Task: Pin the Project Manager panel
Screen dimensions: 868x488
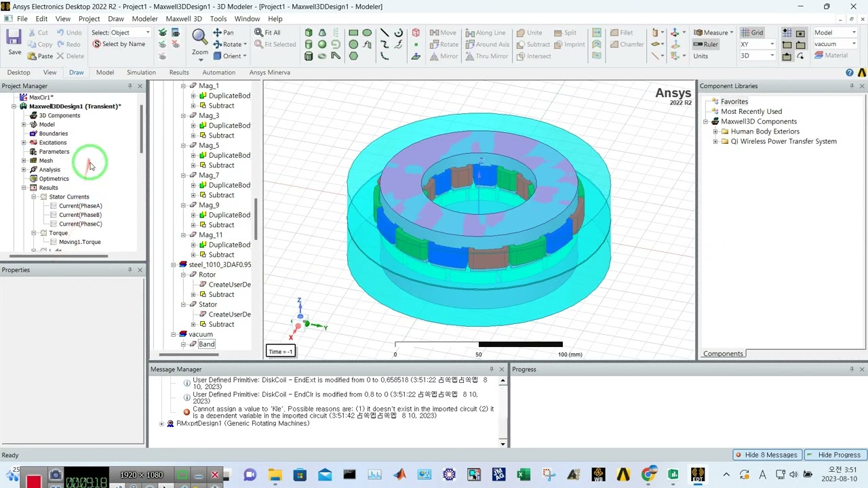Action: tap(130, 86)
